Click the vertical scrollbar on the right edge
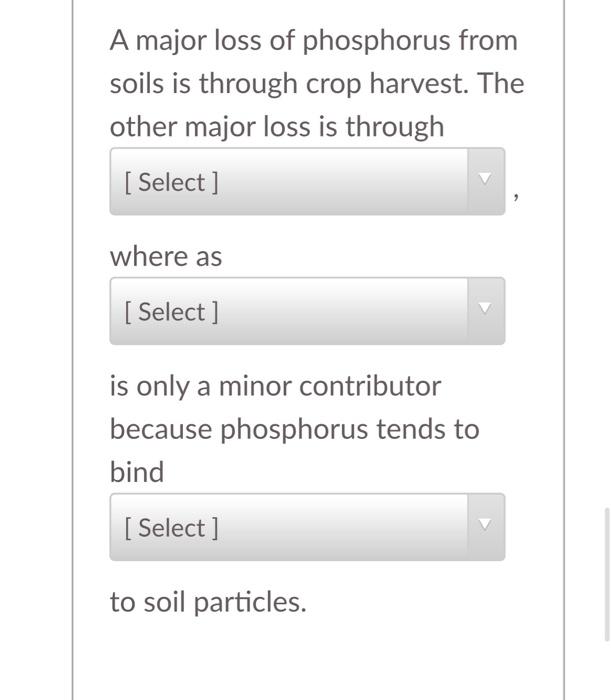The height and width of the screenshot is (700, 611). click(607, 573)
